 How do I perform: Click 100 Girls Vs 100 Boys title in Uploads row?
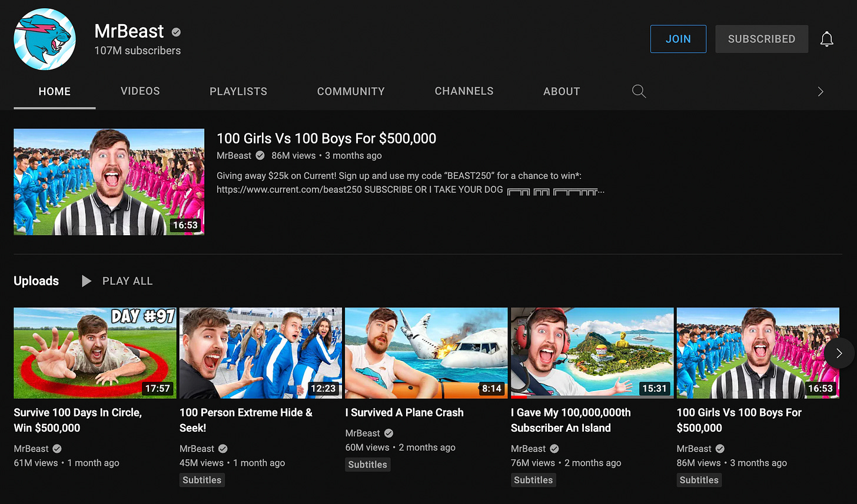739,420
